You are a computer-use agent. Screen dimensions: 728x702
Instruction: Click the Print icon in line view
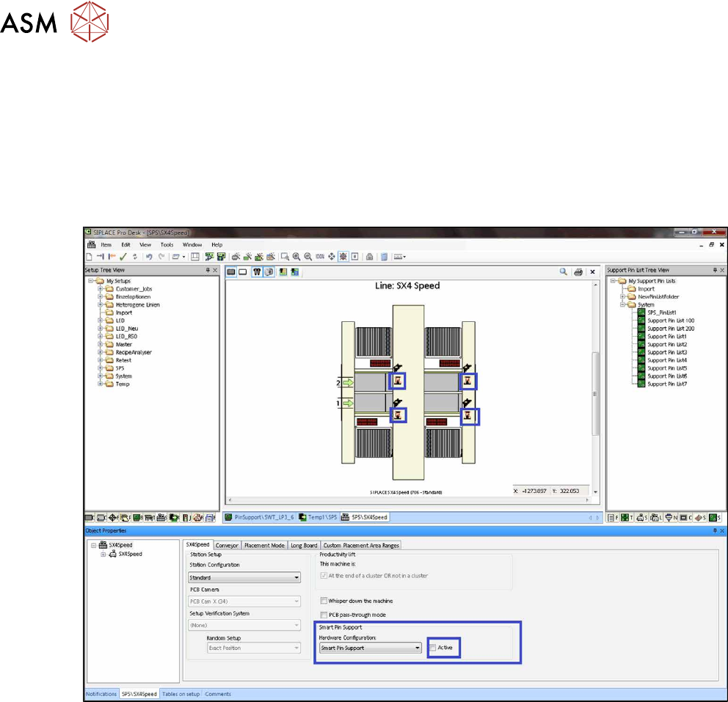tap(578, 272)
